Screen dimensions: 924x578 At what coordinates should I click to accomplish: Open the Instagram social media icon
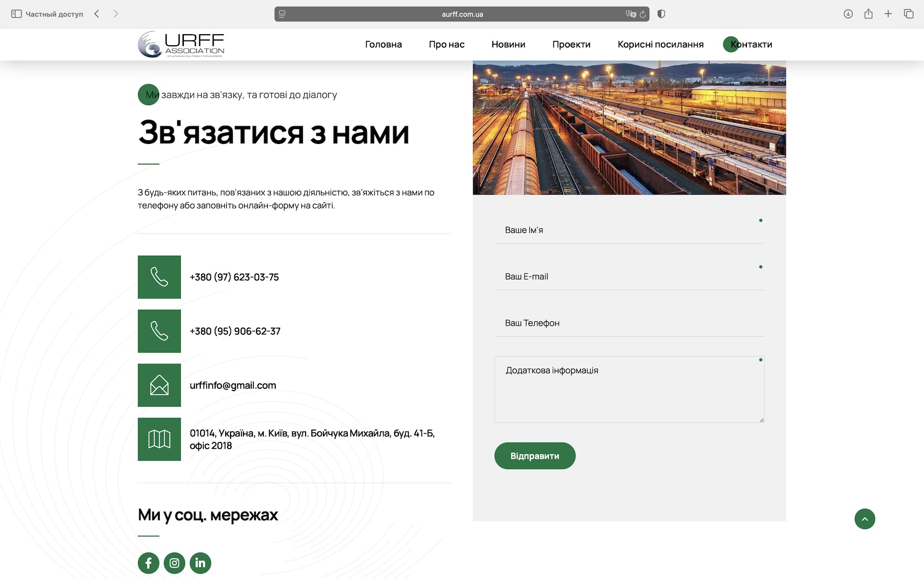pyautogui.click(x=174, y=563)
